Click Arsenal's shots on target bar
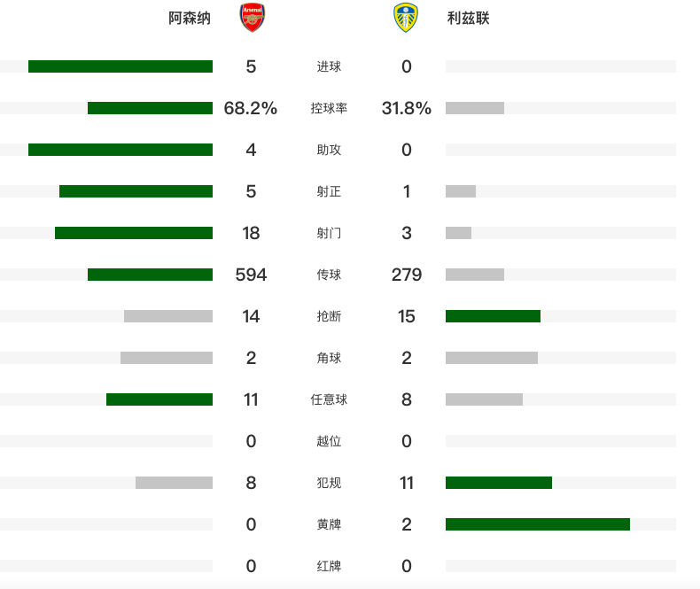The width and height of the screenshot is (700, 589). point(136,191)
